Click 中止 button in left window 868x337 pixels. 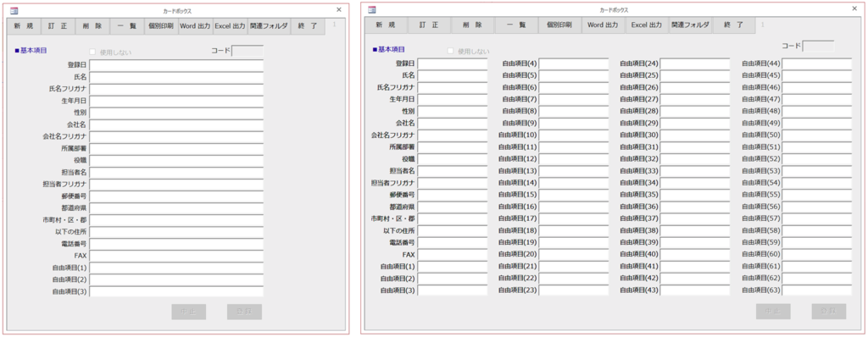[189, 312]
